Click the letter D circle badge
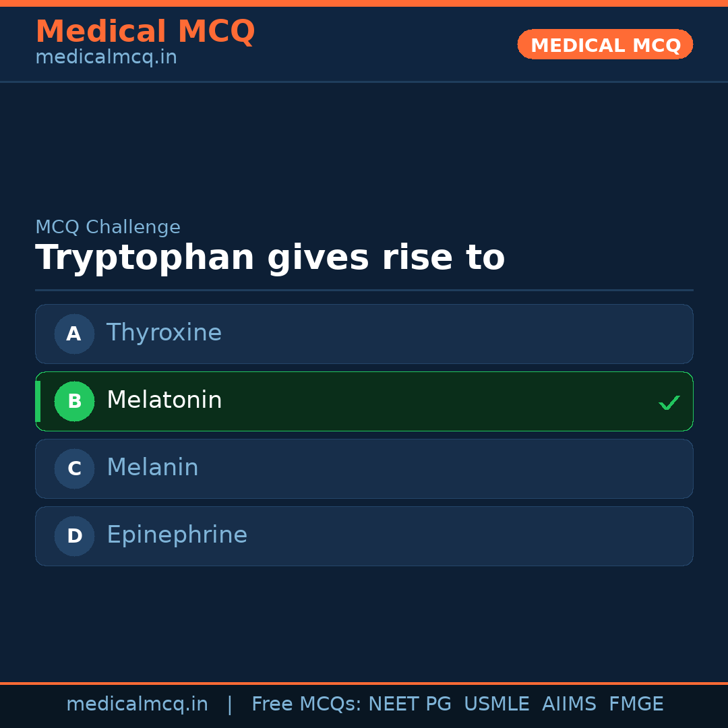728x728 pixels. [74, 536]
